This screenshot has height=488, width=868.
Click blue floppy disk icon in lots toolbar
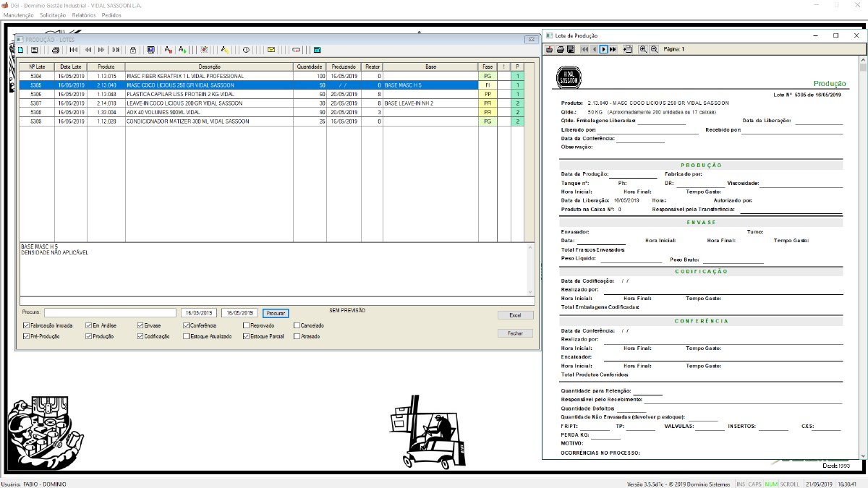pyautogui.click(x=150, y=50)
